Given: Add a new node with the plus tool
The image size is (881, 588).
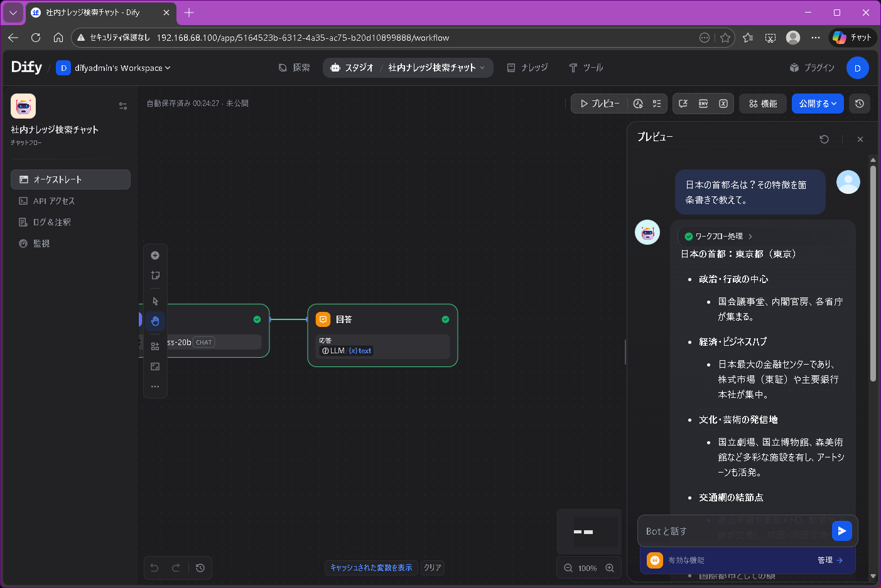Looking at the screenshot, I should (x=155, y=255).
